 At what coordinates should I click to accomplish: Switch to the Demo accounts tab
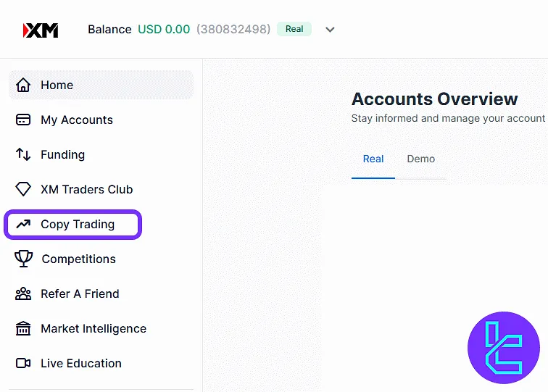point(420,159)
